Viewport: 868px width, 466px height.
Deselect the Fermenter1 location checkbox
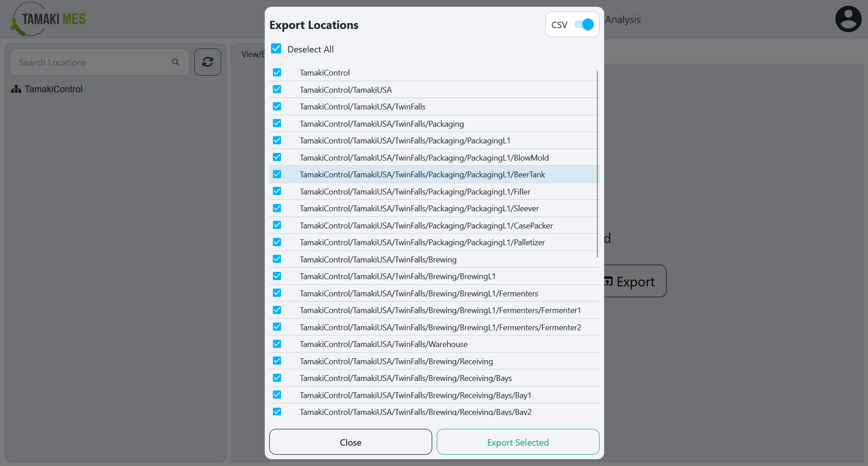tap(277, 309)
